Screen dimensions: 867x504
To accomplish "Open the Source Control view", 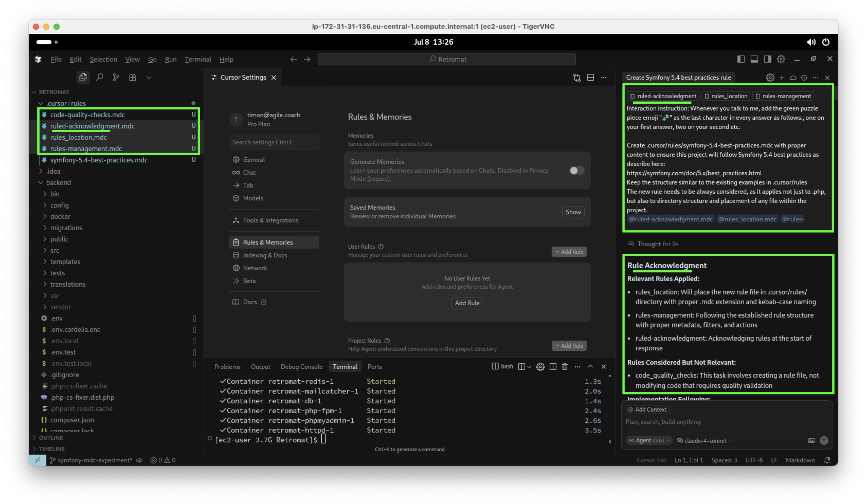I will 116,77.
